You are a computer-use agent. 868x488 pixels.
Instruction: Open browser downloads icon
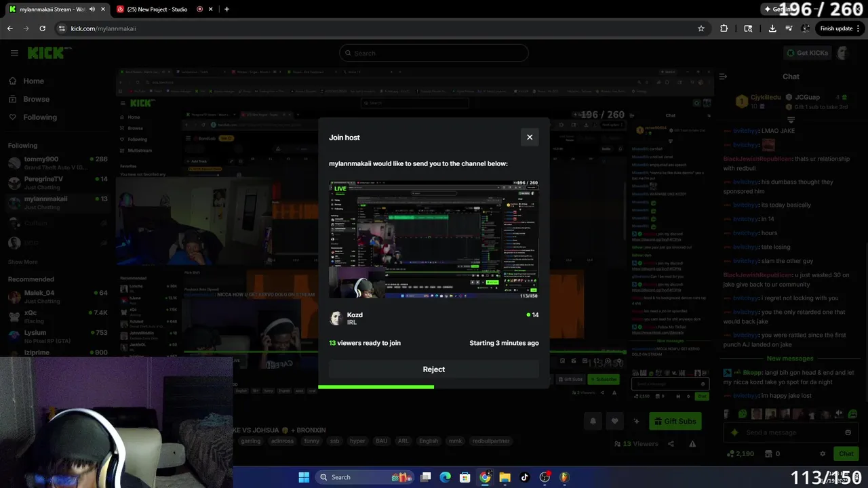[x=772, y=28]
